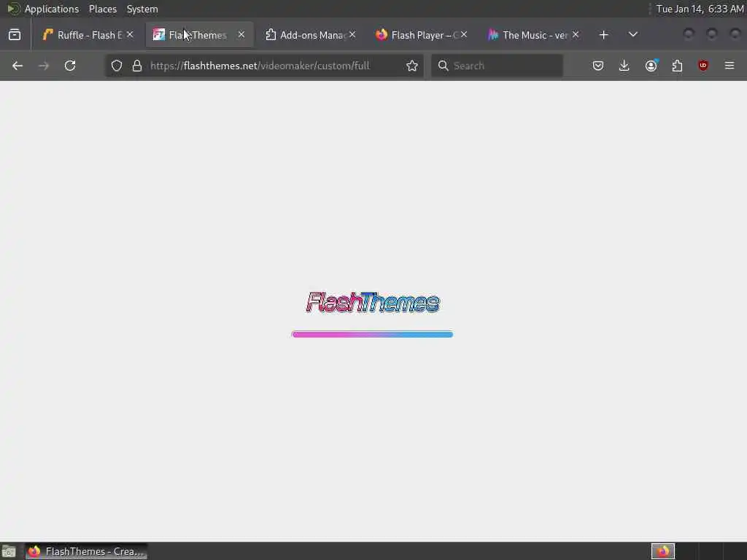Open the Firefox hamburger application menu
Image resolution: width=747 pixels, height=560 pixels.
[x=729, y=66]
